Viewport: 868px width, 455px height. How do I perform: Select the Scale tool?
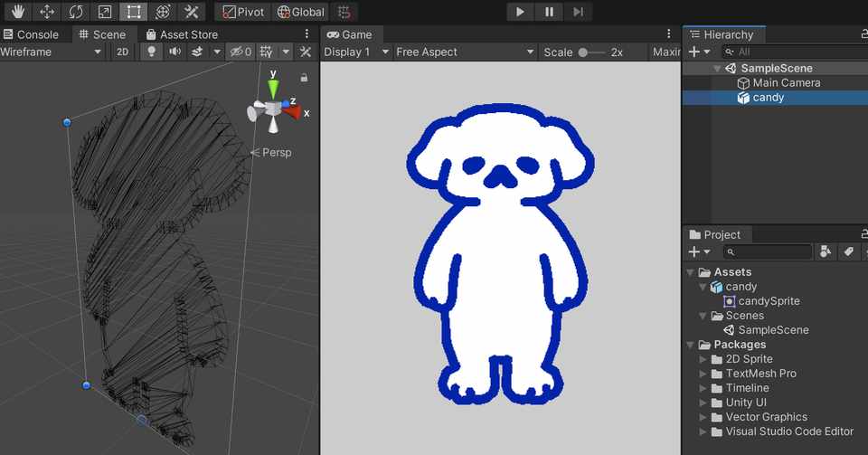pos(105,12)
